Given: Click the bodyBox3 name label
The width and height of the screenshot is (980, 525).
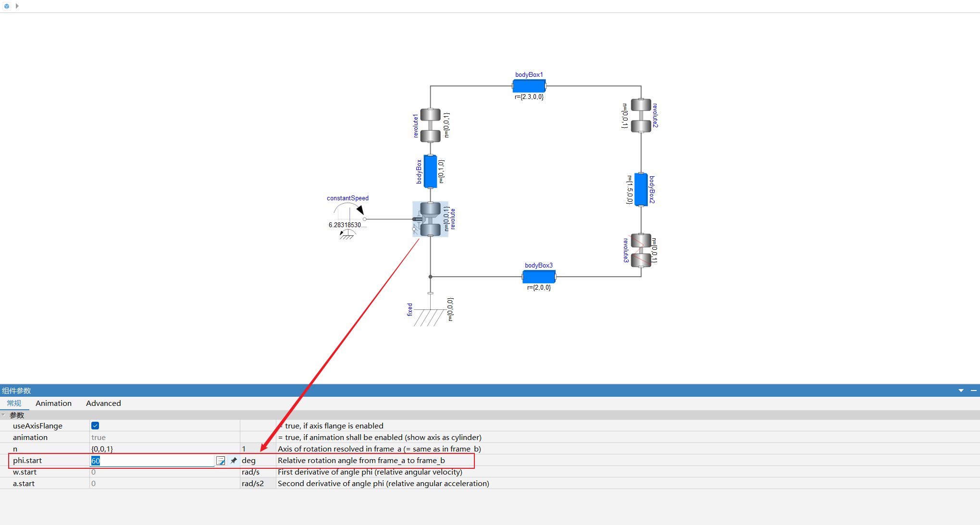Looking at the screenshot, I should pos(539,265).
